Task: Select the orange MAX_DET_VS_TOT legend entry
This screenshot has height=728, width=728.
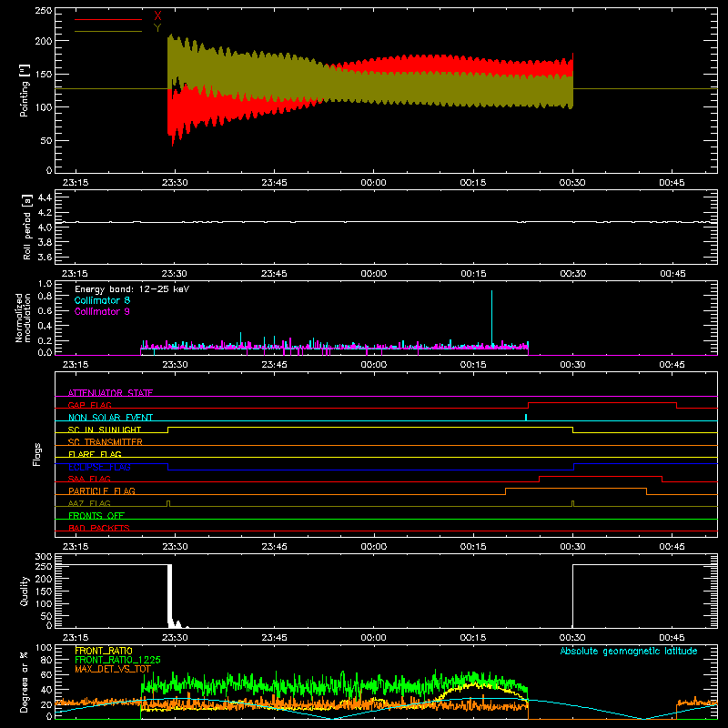Action: [x=113, y=669]
